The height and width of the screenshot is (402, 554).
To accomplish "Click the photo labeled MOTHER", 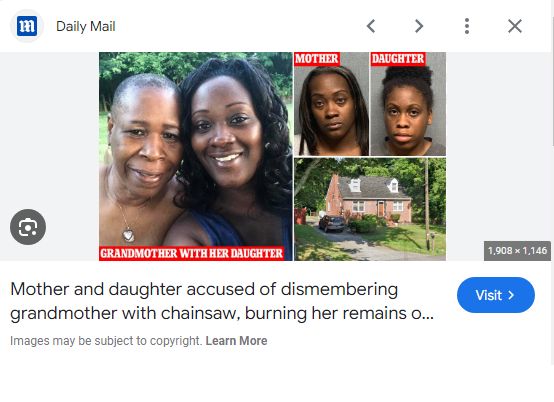I will coord(331,104).
